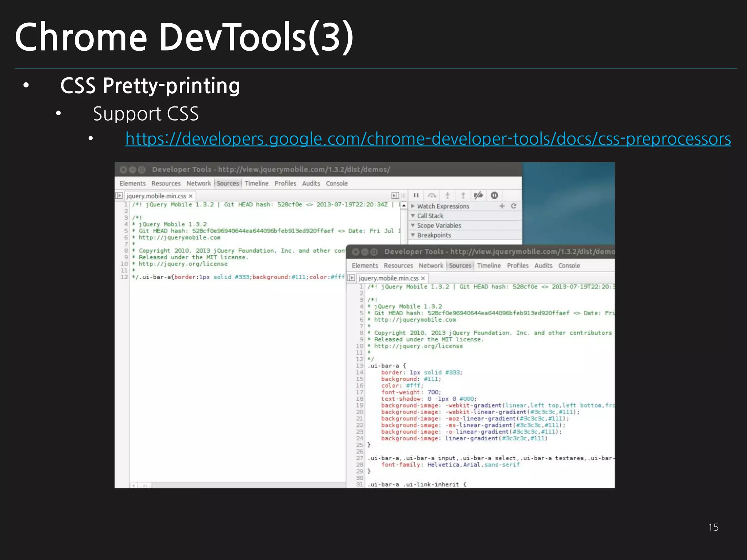
Task: Click the '.ui-bar-a {' selector line
Action: tap(387, 366)
